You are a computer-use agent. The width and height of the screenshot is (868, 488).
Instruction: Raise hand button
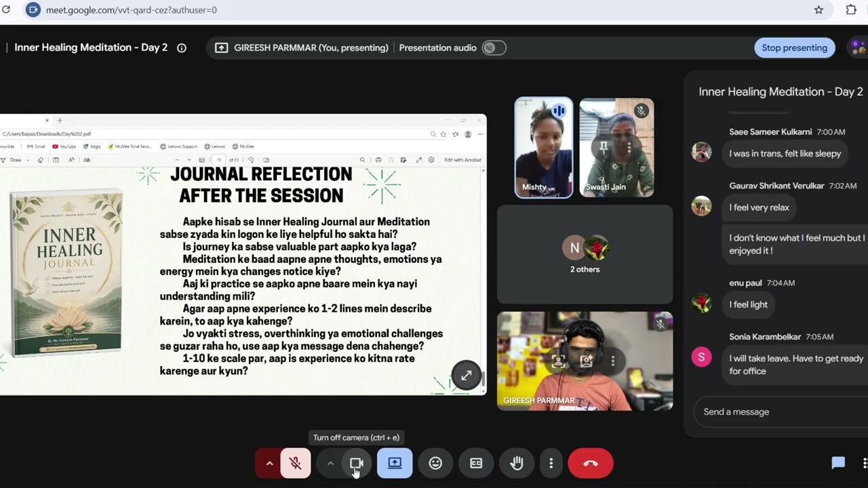(517, 464)
